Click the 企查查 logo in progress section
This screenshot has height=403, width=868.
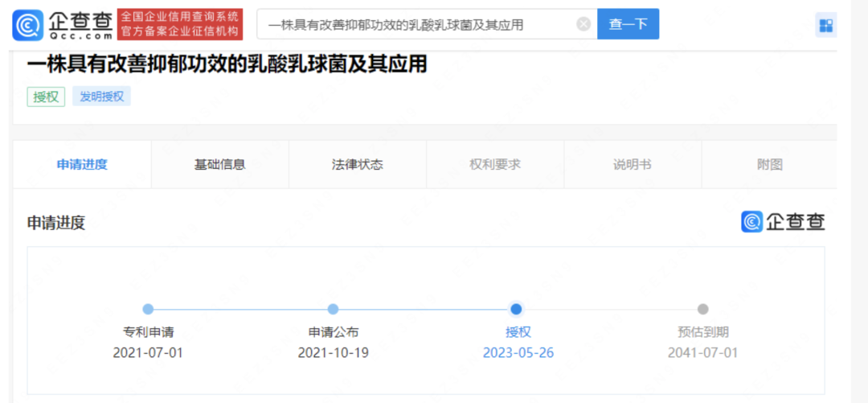(x=784, y=222)
